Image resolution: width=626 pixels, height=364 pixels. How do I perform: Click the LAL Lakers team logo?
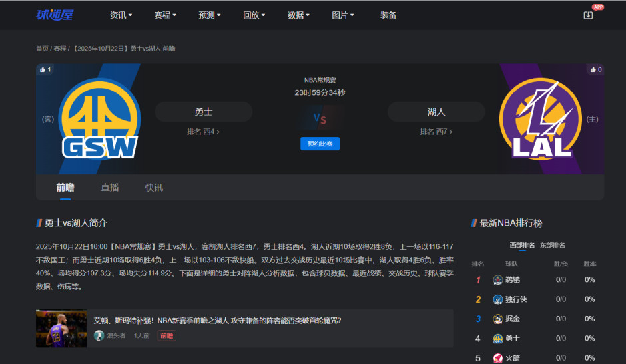[541, 120]
